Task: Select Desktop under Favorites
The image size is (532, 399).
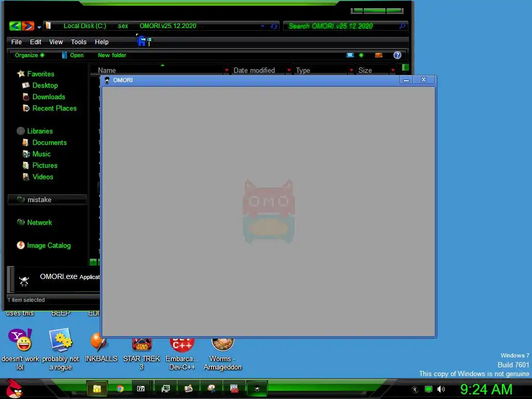Action: coord(40,85)
